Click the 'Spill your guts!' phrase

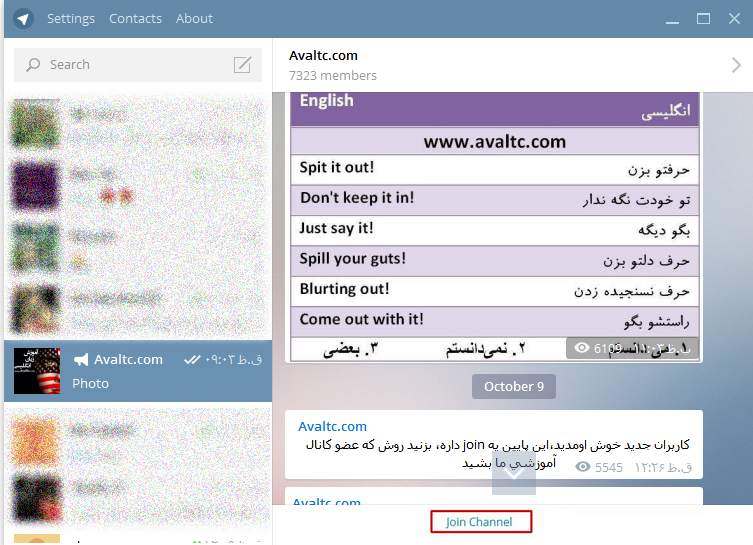[352, 259]
